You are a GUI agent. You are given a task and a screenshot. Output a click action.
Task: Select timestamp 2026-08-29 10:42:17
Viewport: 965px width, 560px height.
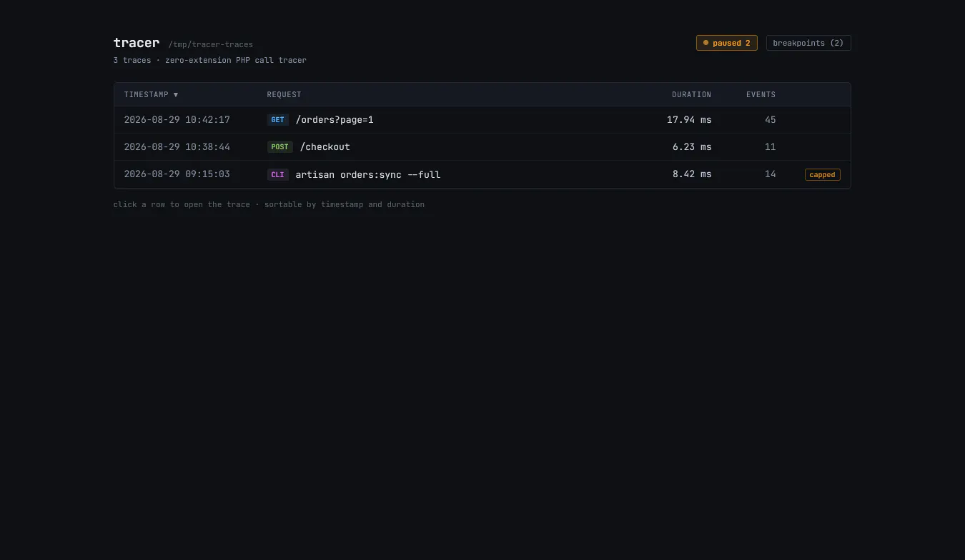pyautogui.click(x=177, y=120)
